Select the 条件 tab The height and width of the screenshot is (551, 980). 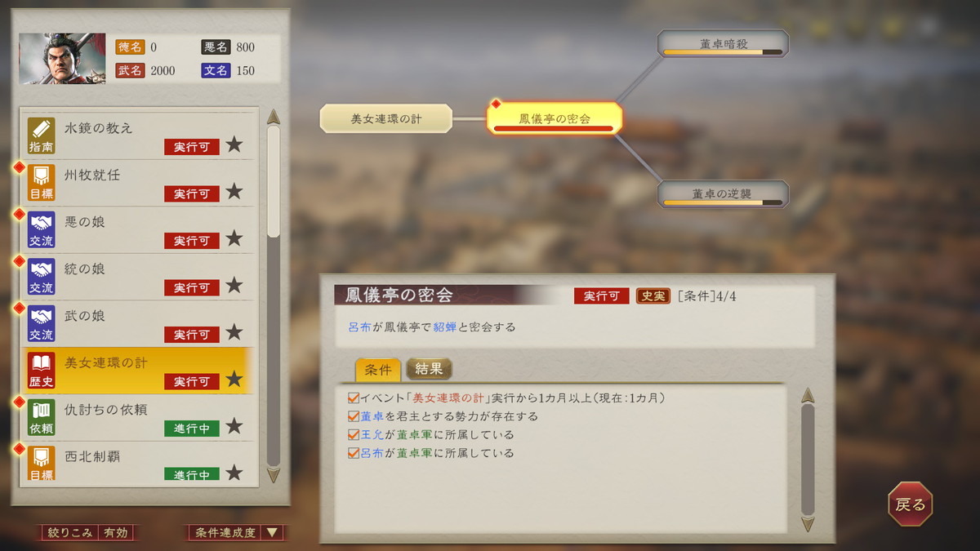point(378,370)
